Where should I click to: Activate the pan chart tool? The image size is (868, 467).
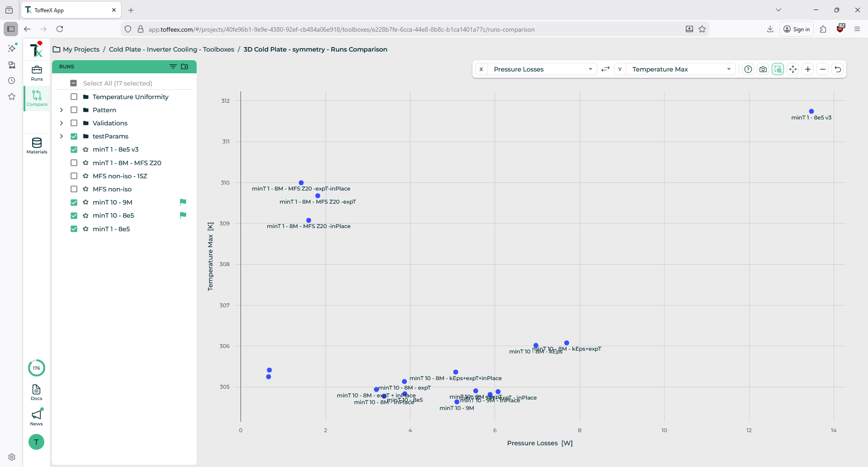(x=793, y=69)
